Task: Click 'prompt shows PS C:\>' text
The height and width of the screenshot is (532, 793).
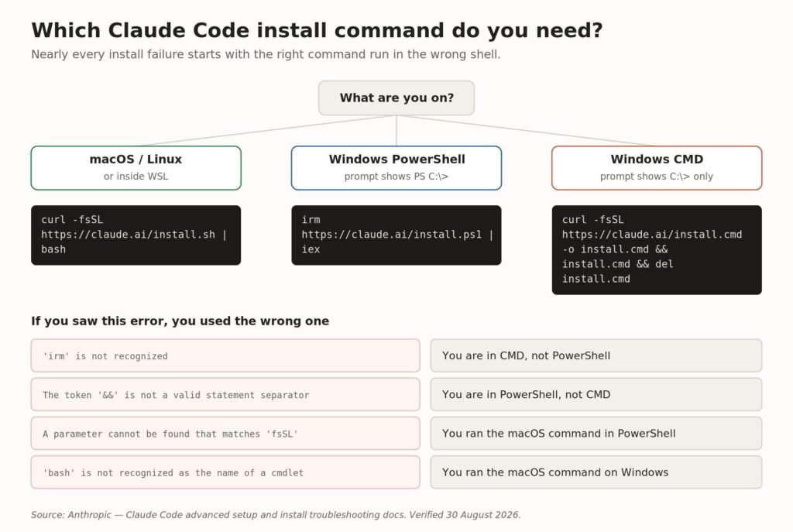Action: coord(396,177)
